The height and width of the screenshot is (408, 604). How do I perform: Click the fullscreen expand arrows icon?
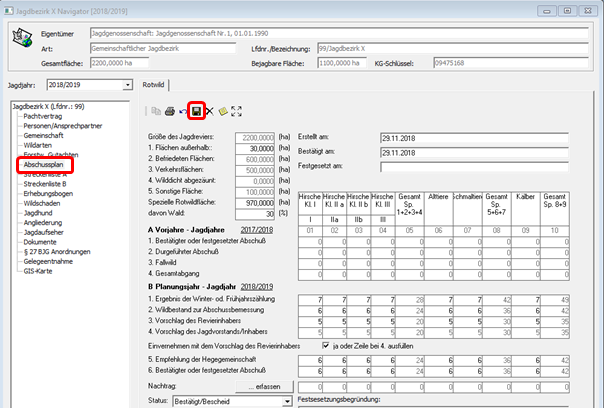click(237, 111)
